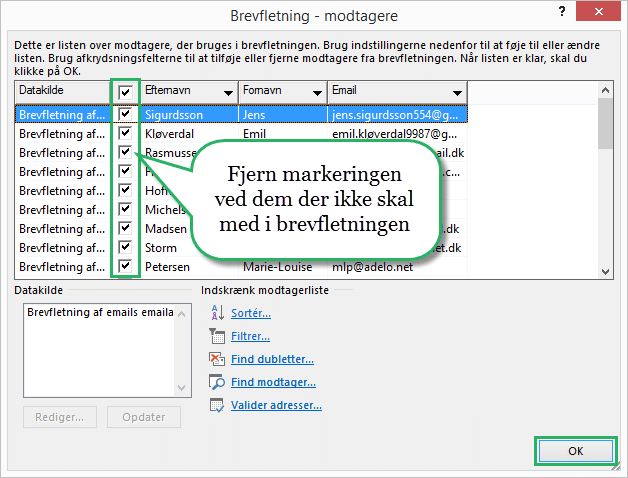628x478 pixels.
Task: Click the emil.kløverdal9987 email cell
Action: pos(397,132)
